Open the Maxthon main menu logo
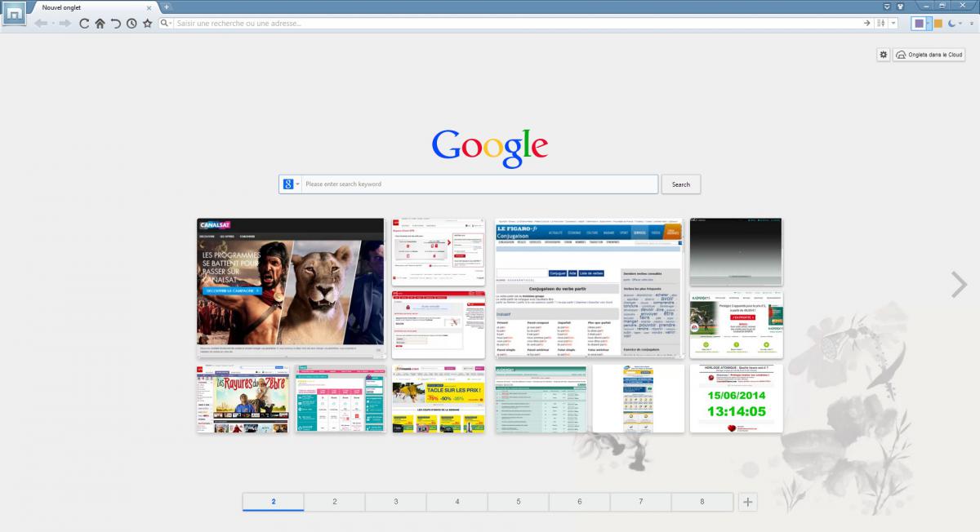This screenshot has width=980, height=532. click(x=14, y=14)
